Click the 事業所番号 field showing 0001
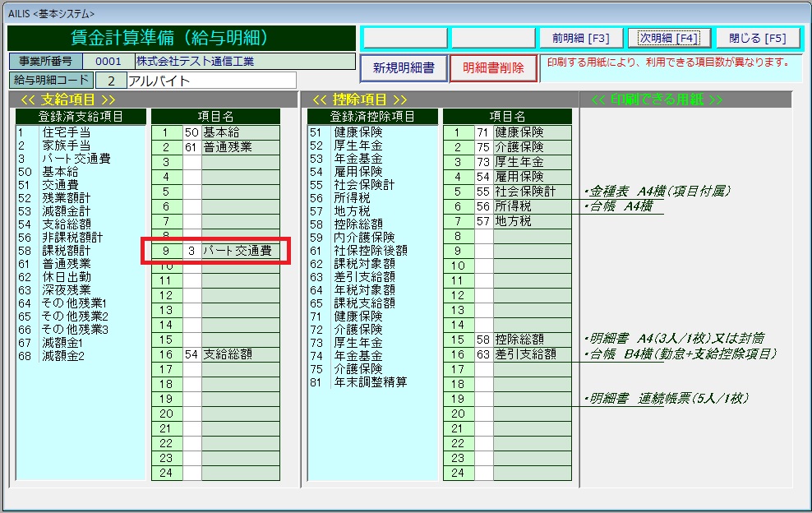 click(108, 62)
